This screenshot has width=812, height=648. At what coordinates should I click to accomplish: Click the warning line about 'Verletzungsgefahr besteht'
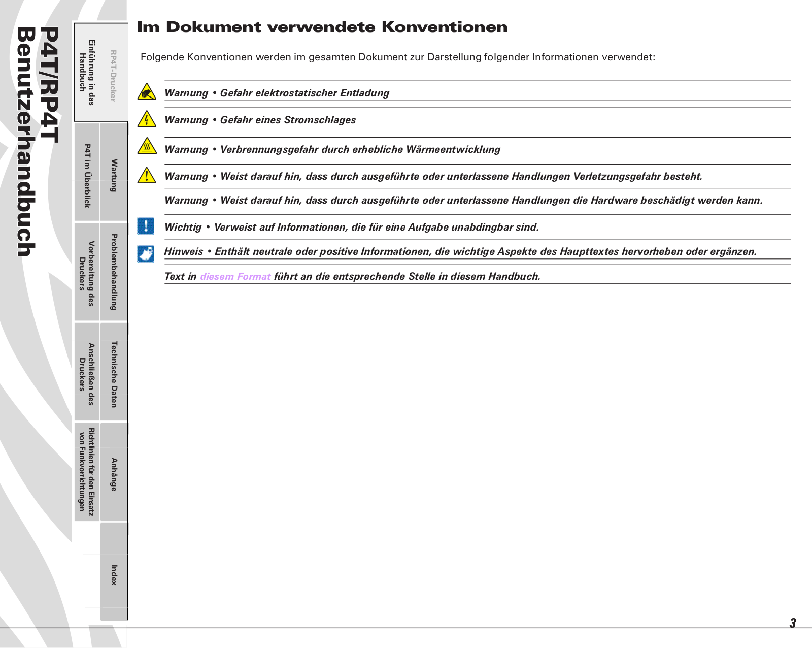pyautogui.click(x=433, y=176)
